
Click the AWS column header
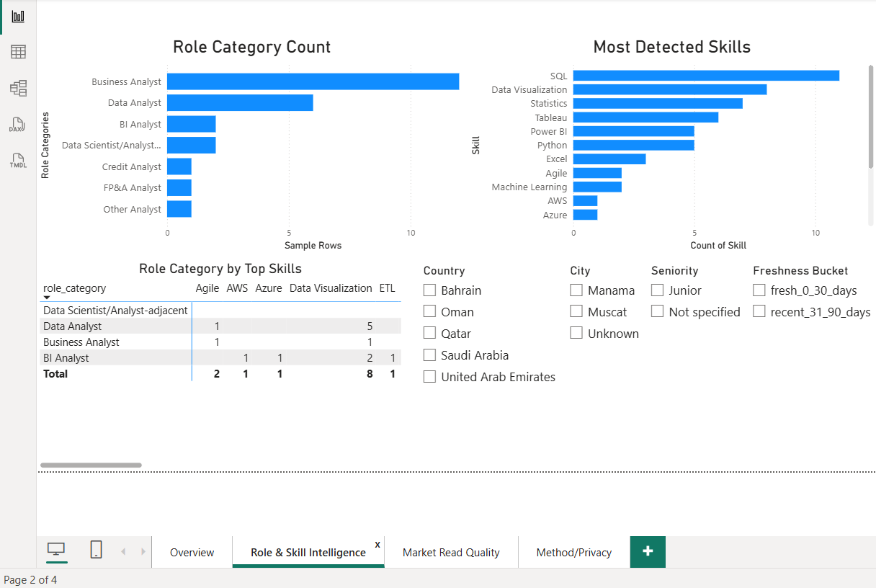[237, 288]
